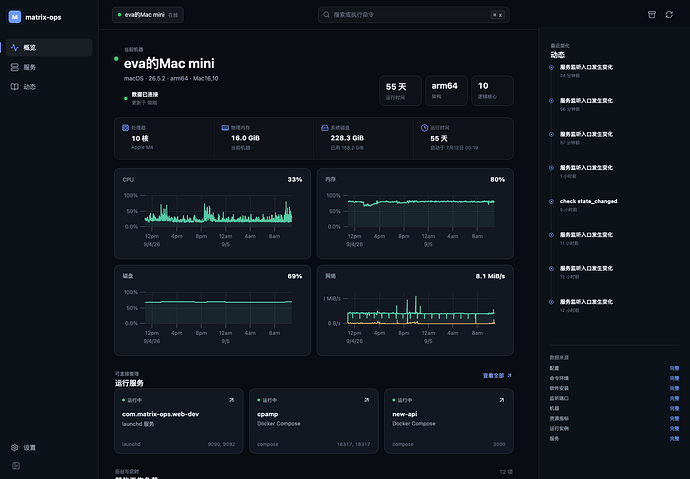Collapse sidebar using the panel icon below 设置
The image size is (690, 479).
click(x=16, y=466)
